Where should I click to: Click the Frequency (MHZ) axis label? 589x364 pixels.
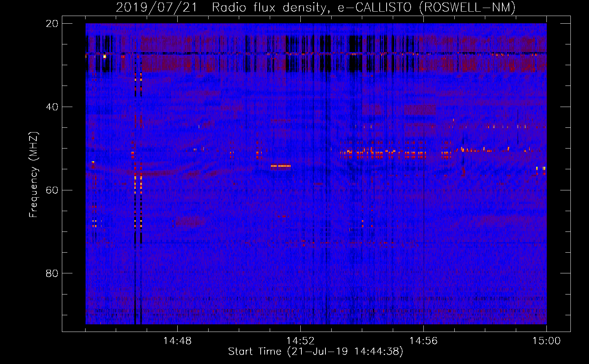point(33,175)
